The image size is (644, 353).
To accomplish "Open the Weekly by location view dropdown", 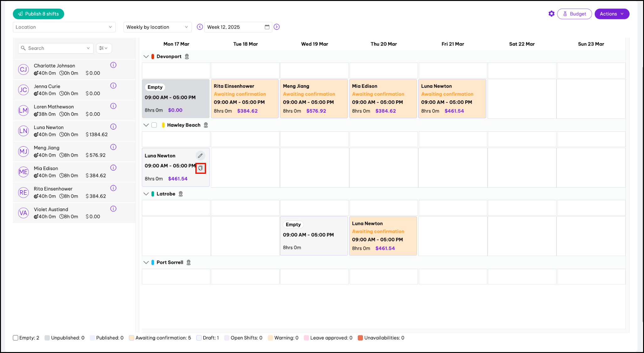I will (157, 27).
